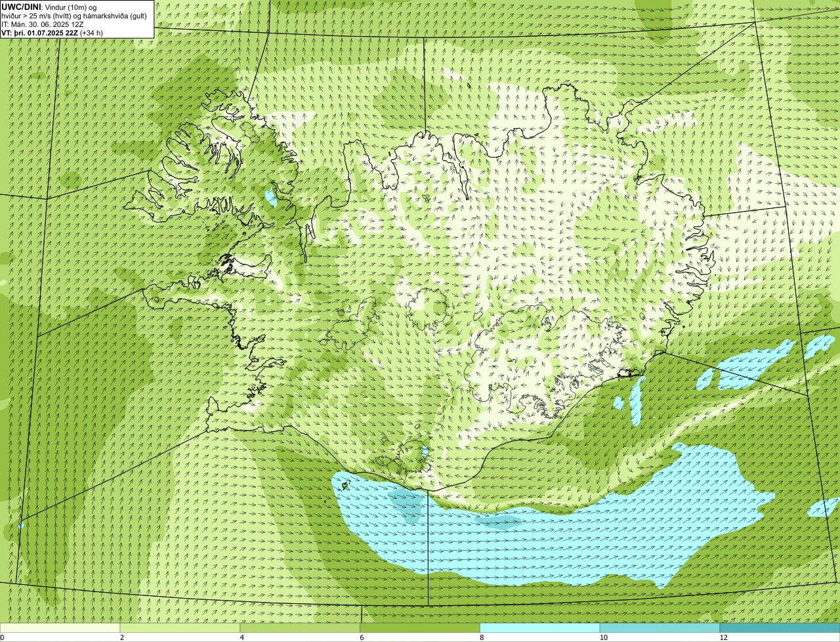Click the 2–4 m/s light green legend swatch
The height and width of the screenshot is (642, 840).
(180, 628)
